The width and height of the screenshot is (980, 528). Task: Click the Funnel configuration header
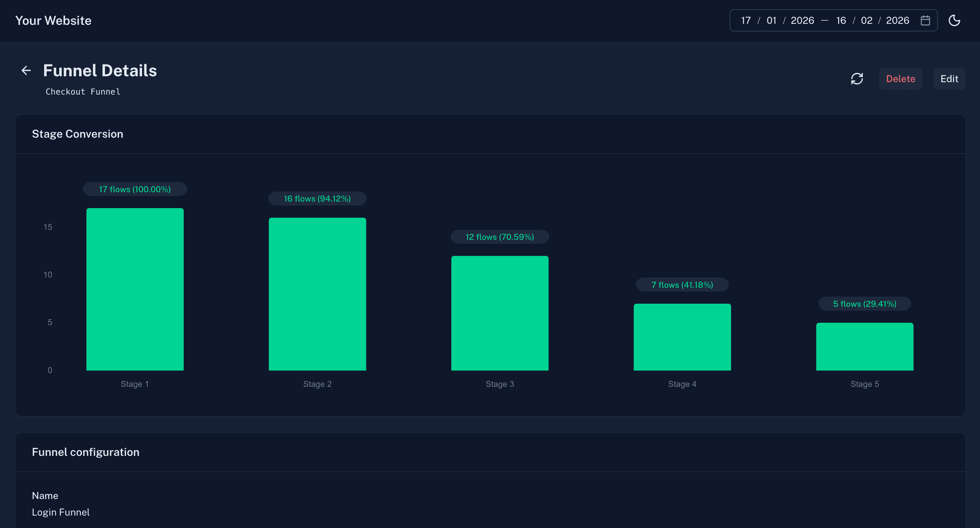click(86, 452)
